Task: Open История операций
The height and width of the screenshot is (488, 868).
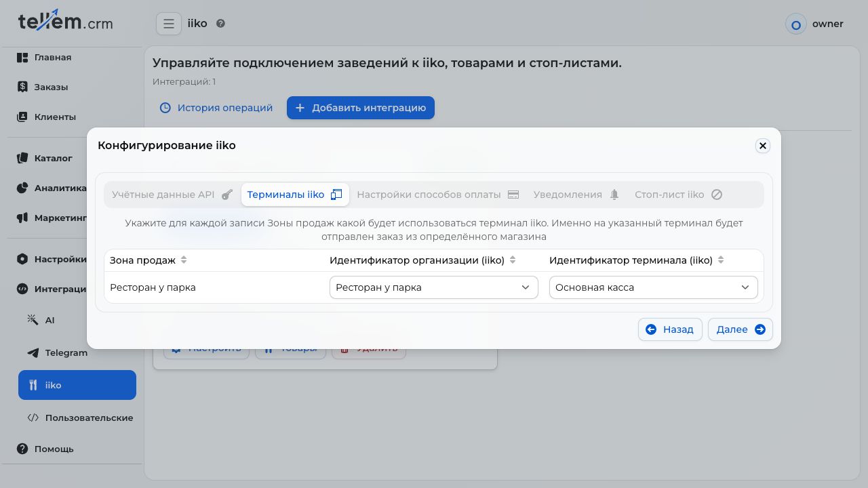Action: coord(216,108)
